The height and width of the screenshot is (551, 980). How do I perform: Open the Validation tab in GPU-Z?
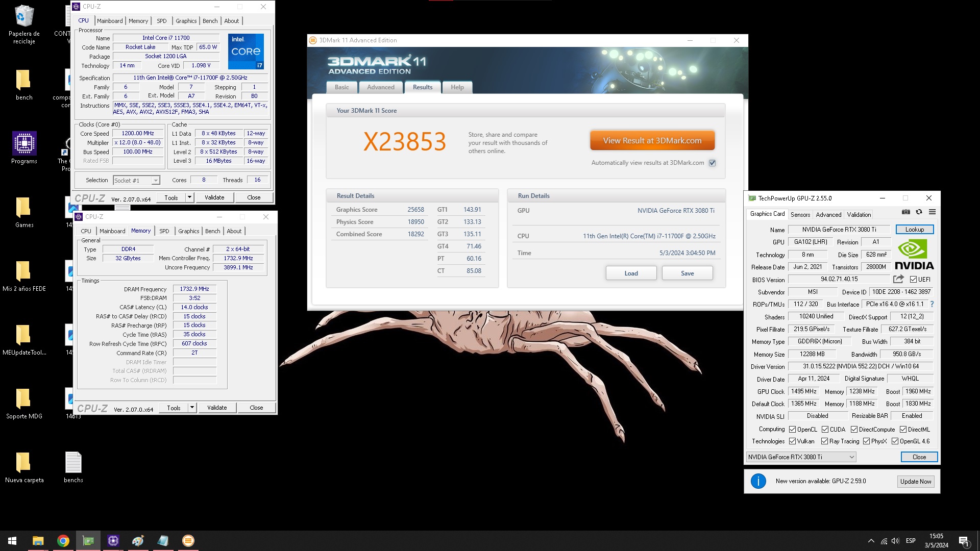click(x=859, y=215)
